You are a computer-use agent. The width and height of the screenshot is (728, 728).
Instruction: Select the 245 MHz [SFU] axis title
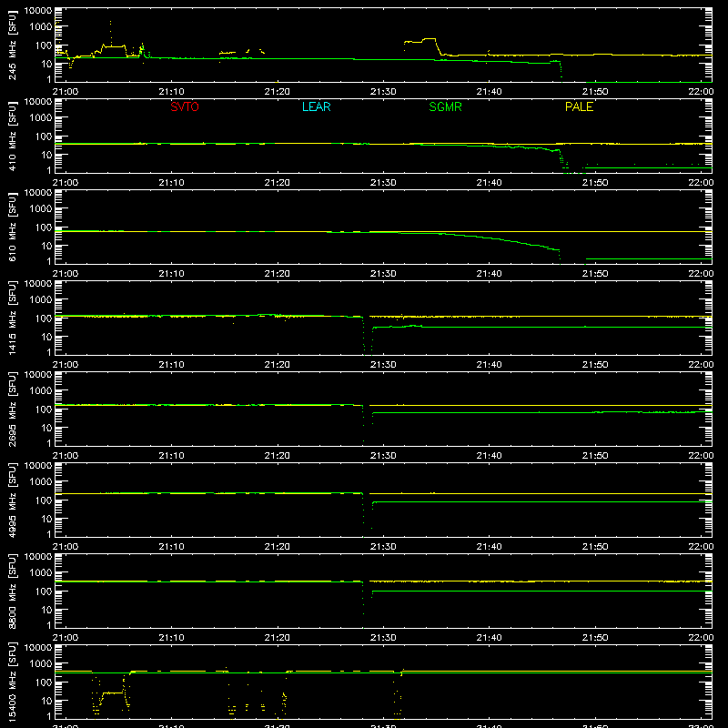pyautogui.click(x=13, y=45)
